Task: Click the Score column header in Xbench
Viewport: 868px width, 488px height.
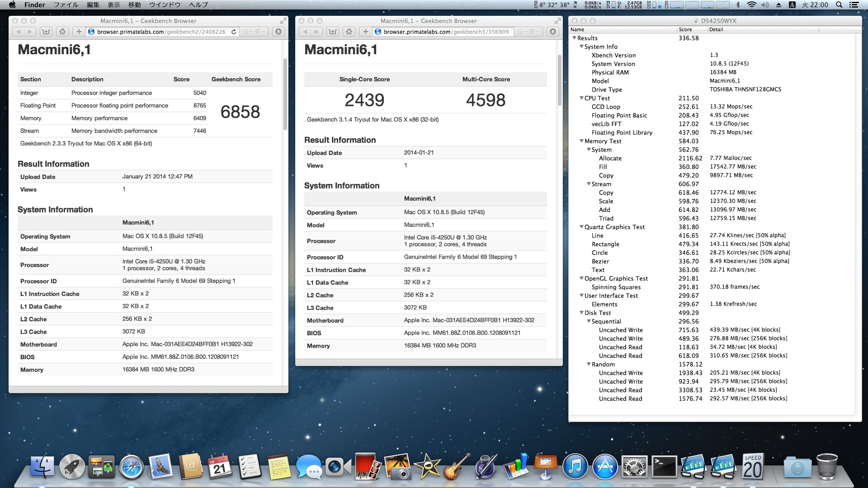Action: coord(692,29)
